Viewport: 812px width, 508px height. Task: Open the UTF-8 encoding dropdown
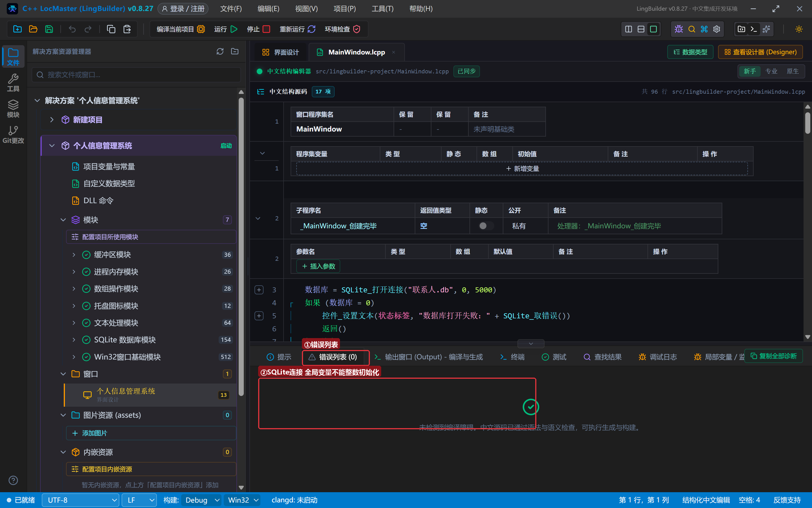[81, 500]
